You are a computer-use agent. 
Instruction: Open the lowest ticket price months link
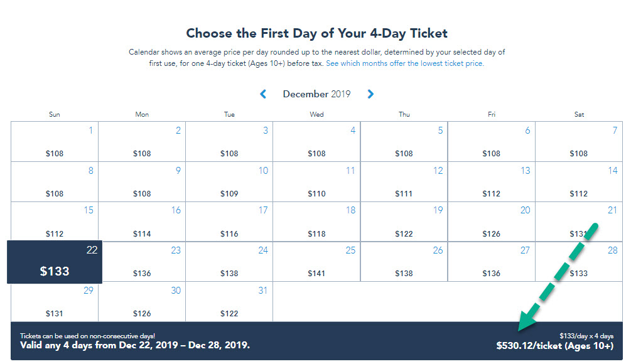405,63
